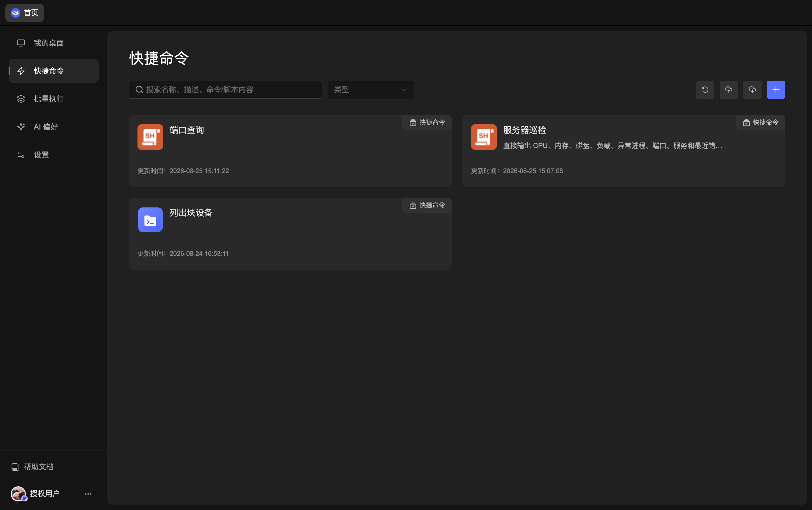This screenshot has width=812, height=510.
Task: Click the 端口查询 card title
Action: tap(187, 130)
